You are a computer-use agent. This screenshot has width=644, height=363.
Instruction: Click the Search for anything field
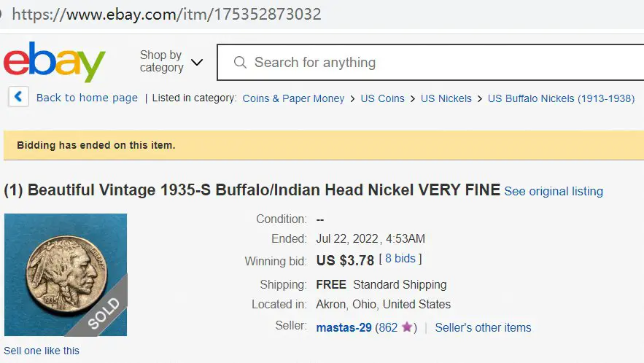(x=430, y=63)
